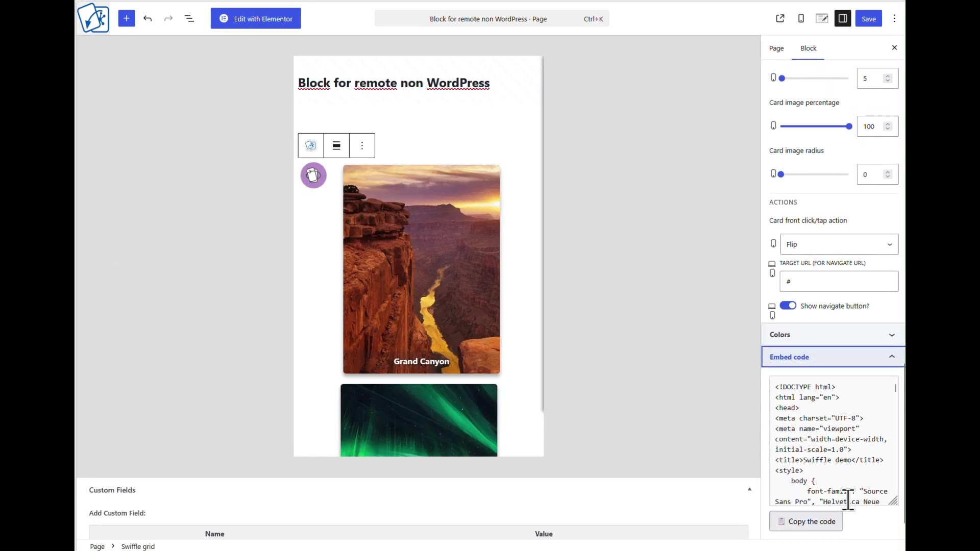Image resolution: width=980 pixels, height=551 pixels.
Task: Open the block inserter plus button
Action: [127, 18]
